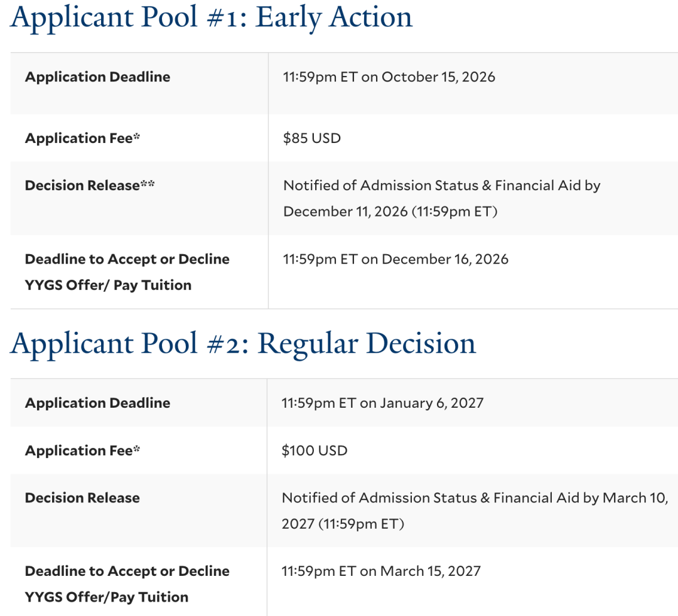Screen dimensions: 678x616
Task: Click the Regular Decision pool heading
Action: pyautogui.click(x=243, y=344)
